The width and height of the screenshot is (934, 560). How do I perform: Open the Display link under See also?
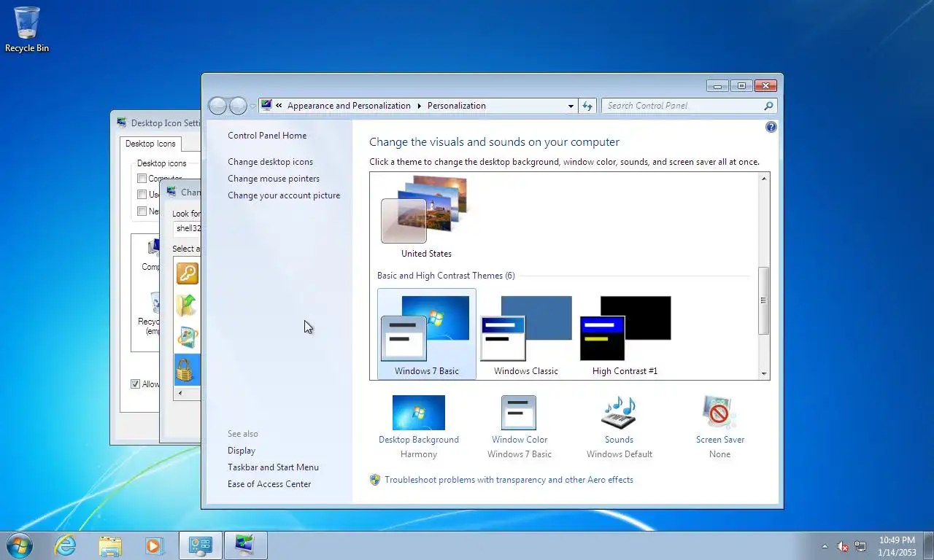pyautogui.click(x=242, y=451)
